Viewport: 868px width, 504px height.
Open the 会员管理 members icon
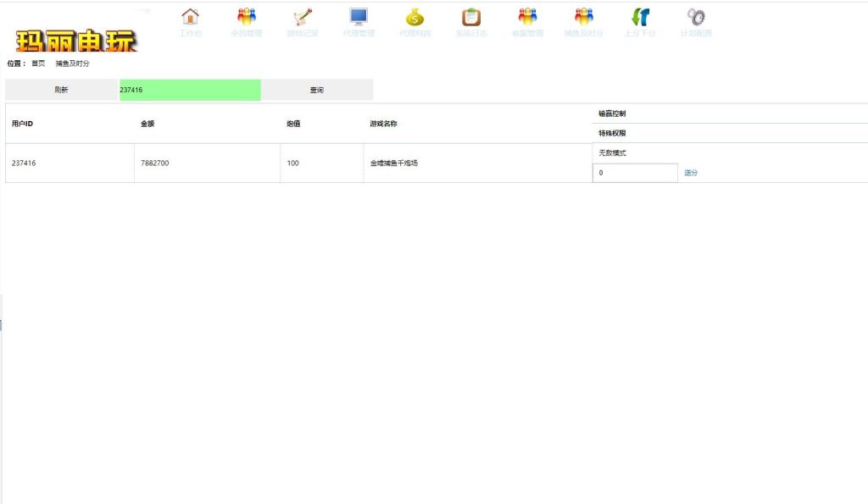point(247,17)
